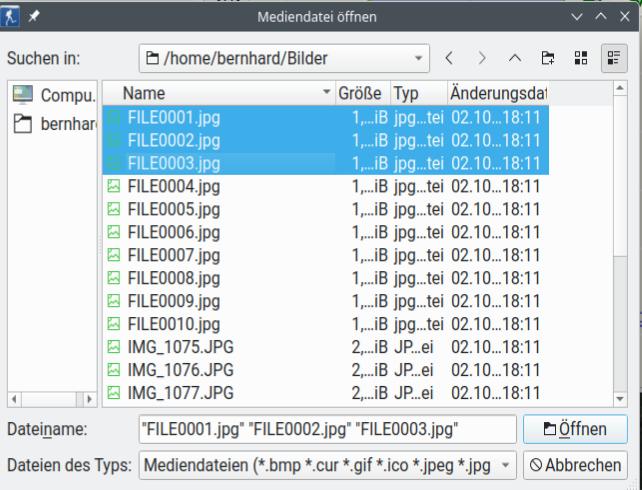642x490 pixels.
Task: Click the sidebar scroll-left arrow
Action: coord(14,399)
